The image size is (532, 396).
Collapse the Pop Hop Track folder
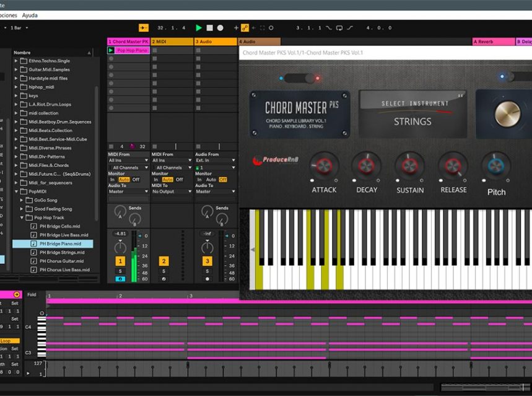(22, 218)
